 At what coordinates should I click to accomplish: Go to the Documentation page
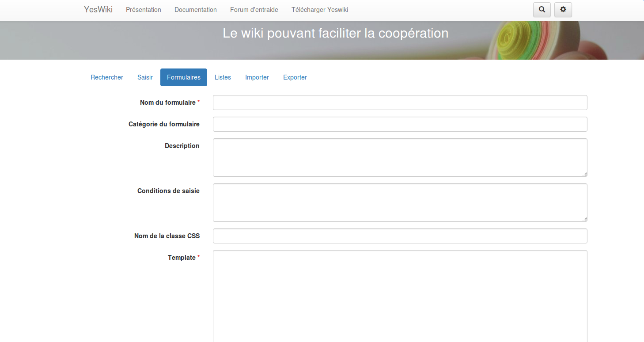click(196, 10)
